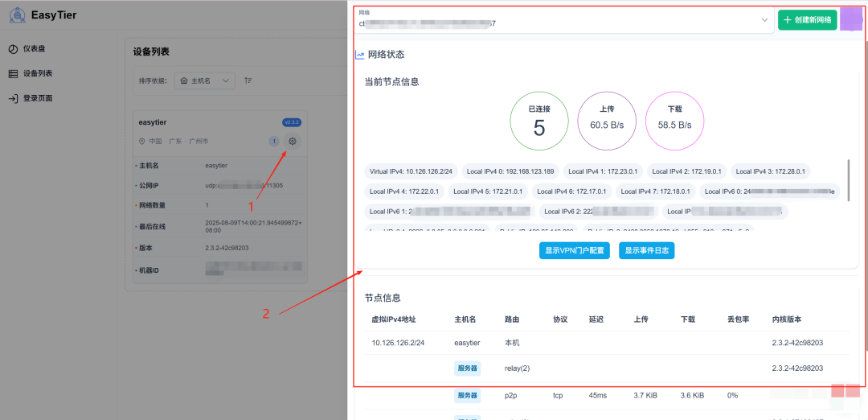Click the EasyTier logo icon
868x420 pixels.
(x=17, y=15)
